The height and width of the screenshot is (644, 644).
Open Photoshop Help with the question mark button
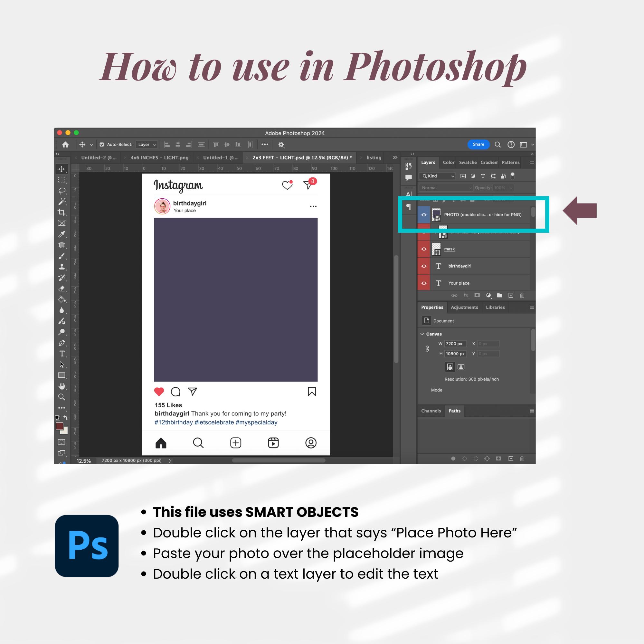(x=511, y=144)
